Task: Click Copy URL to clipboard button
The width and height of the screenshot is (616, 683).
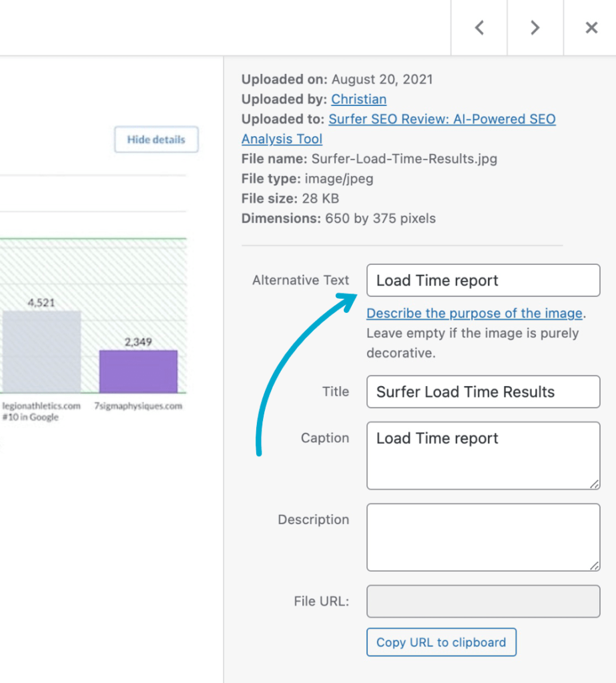Action: click(441, 642)
